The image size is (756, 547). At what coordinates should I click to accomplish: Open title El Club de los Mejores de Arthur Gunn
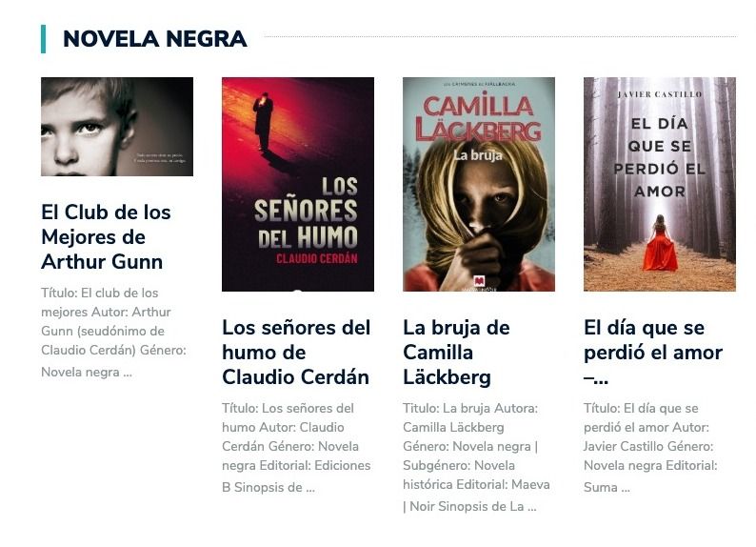tap(106, 237)
